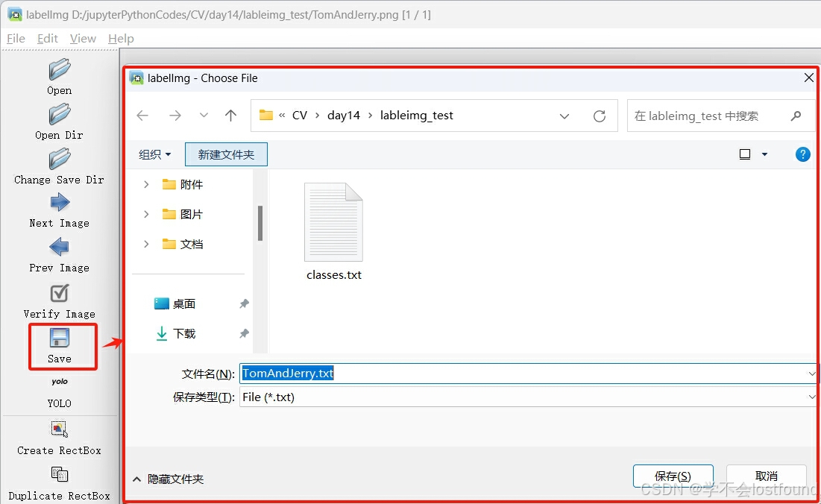821x504 pixels.
Task: Close the Choose File dialog
Action: point(808,78)
